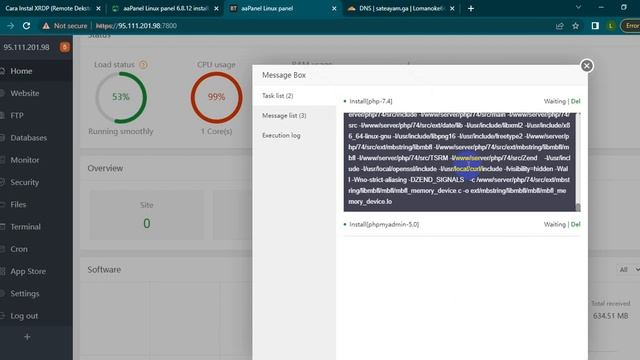Bookmark the page with the star icon
Screen dimensions: 640x360
pos(576,26)
